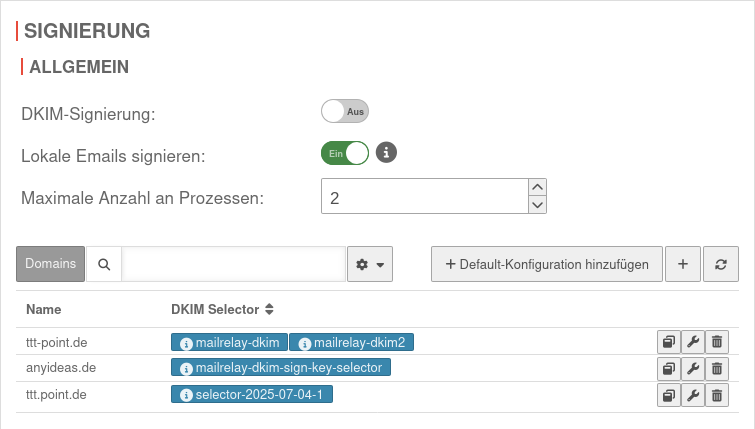The image size is (755, 429).
Task: Click copy icon for ttt-point.de row
Action: tap(668, 342)
